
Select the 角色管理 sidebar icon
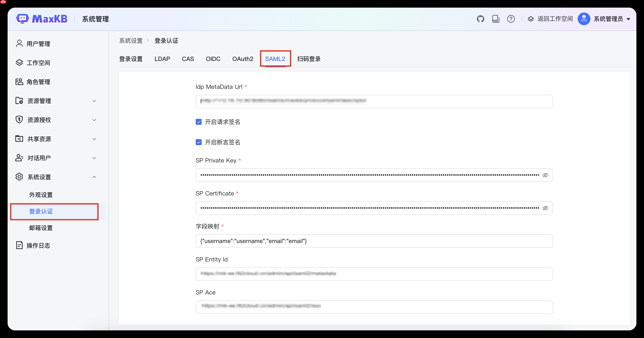pos(19,82)
